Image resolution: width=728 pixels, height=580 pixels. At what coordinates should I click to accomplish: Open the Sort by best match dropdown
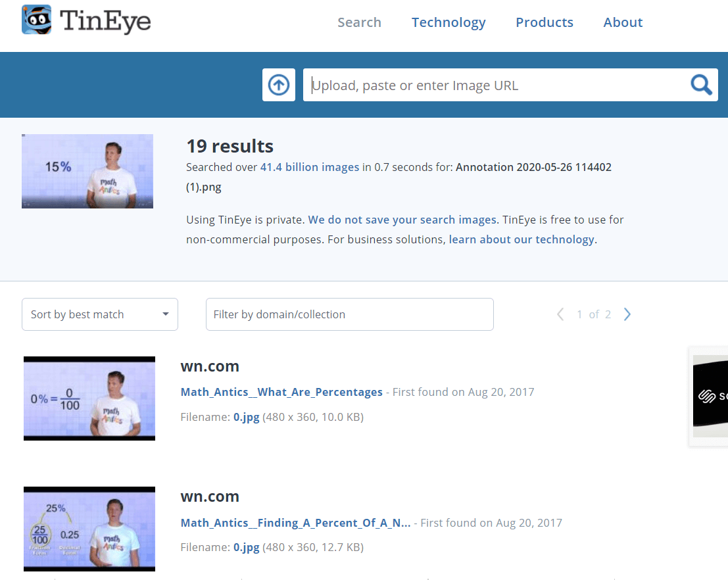(100, 314)
